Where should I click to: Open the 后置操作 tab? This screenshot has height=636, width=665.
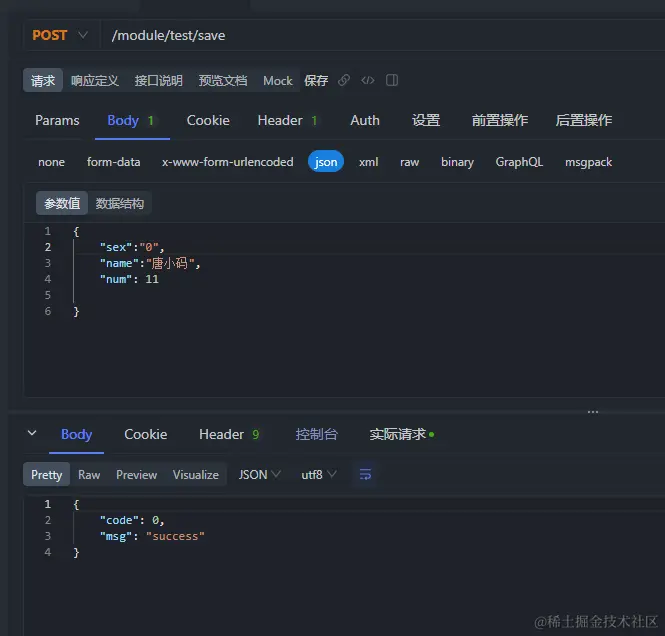click(584, 120)
